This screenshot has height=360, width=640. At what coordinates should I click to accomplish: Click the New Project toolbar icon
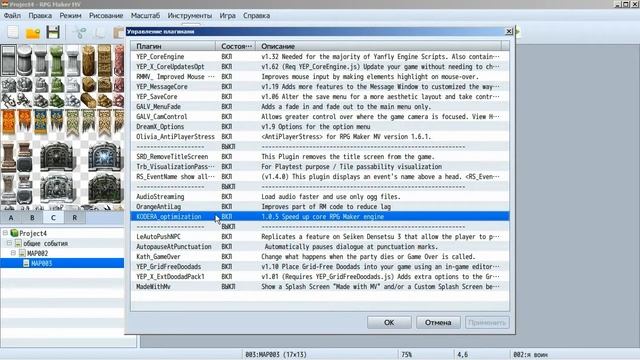point(13,33)
